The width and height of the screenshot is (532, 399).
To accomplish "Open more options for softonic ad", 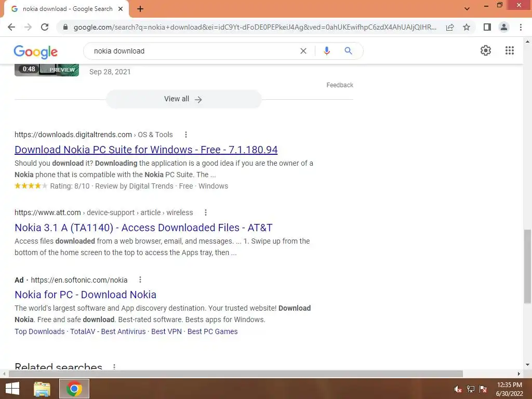I will (140, 280).
